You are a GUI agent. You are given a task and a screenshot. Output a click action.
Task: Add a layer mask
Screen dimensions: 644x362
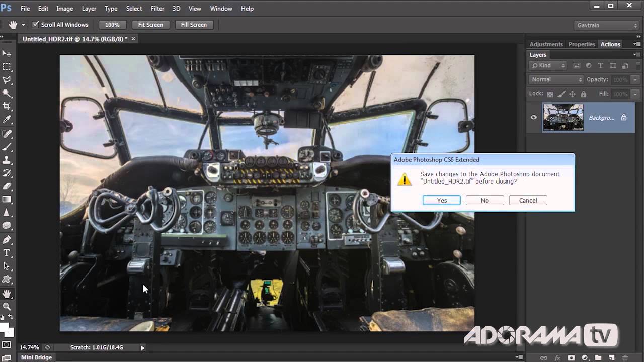tap(571, 357)
